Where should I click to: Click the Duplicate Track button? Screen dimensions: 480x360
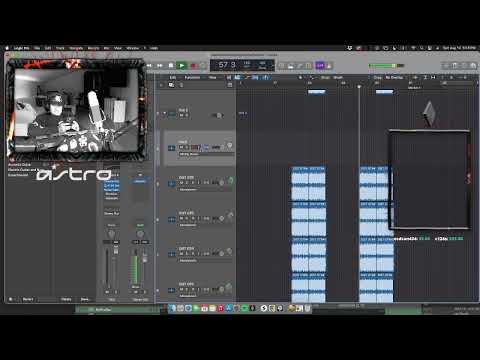(x=171, y=85)
